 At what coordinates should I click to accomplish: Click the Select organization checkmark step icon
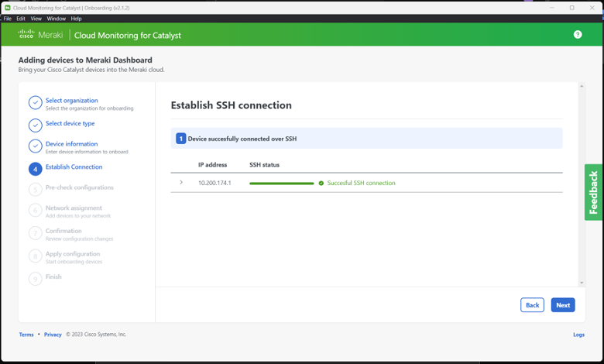(35, 103)
